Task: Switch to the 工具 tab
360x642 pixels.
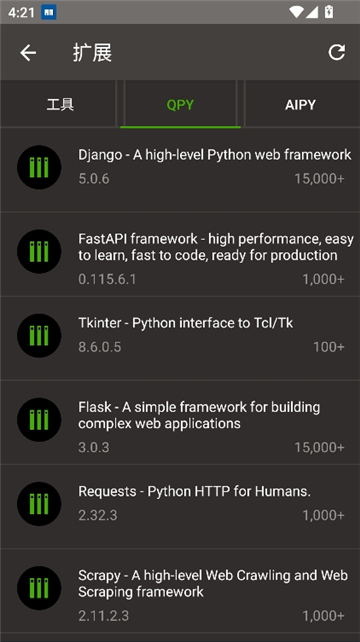Action: (x=60, y=104)
